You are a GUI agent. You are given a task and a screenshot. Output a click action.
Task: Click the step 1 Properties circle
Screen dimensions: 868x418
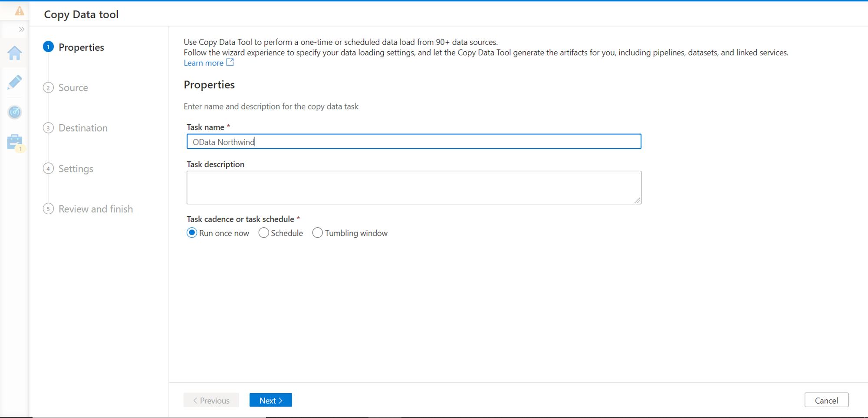(x=48, y=47)
